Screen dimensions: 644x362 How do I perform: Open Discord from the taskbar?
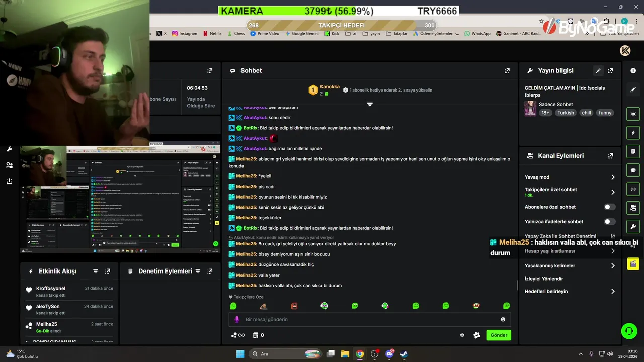[389, 354]
